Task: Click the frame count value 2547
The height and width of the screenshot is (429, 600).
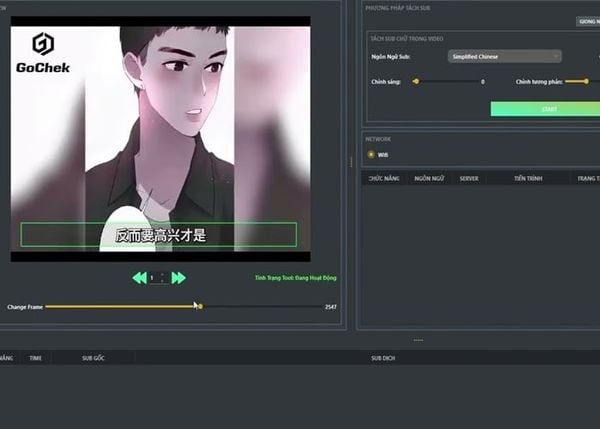Action: tap(331, 307)
